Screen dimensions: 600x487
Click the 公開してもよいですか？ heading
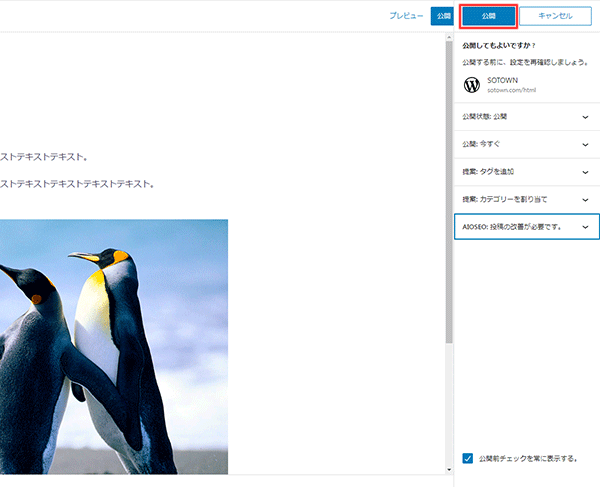click(499, 46)
